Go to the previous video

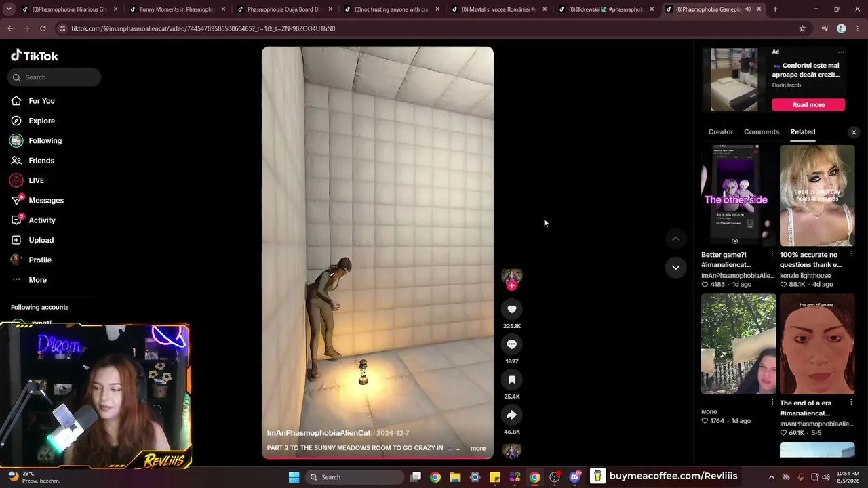pyautogui.click(x=675, y=239)
